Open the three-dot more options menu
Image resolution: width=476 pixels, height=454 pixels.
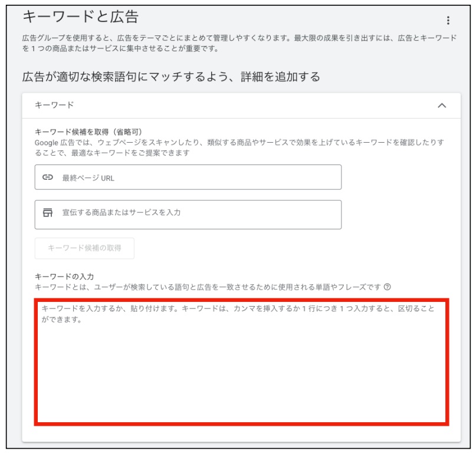click(448, 21)
